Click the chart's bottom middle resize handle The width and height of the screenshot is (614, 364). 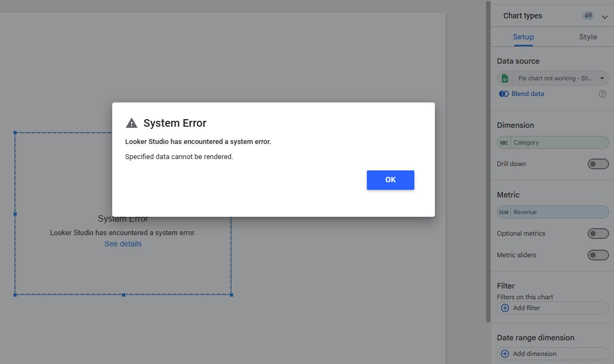124,295
